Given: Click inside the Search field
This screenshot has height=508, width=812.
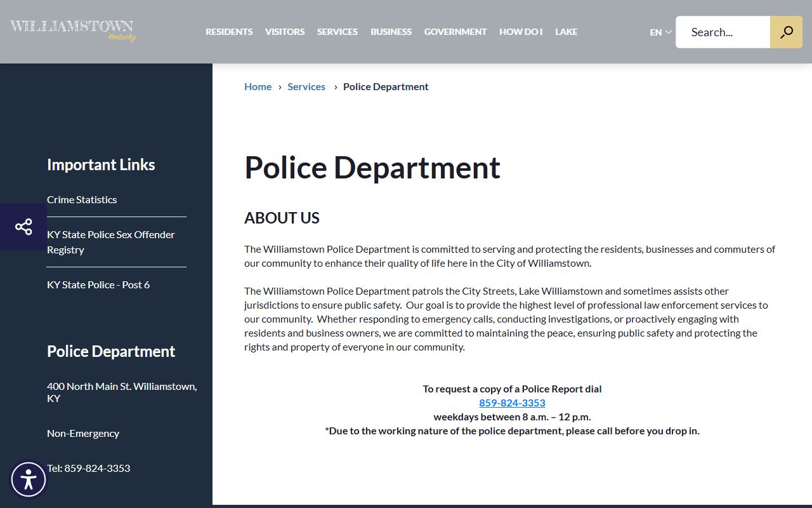Looking at the screenshot, I should point(723,32).
